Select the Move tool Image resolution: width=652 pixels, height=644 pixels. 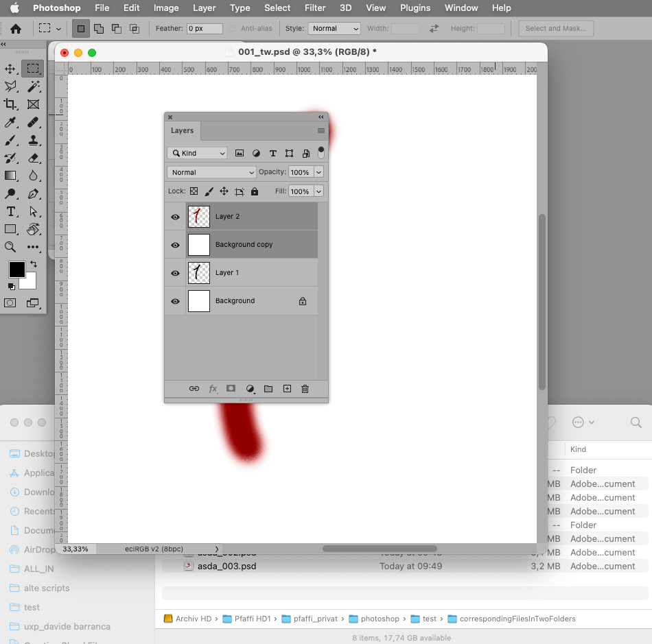pyautogui.click(x=10, y=69)
